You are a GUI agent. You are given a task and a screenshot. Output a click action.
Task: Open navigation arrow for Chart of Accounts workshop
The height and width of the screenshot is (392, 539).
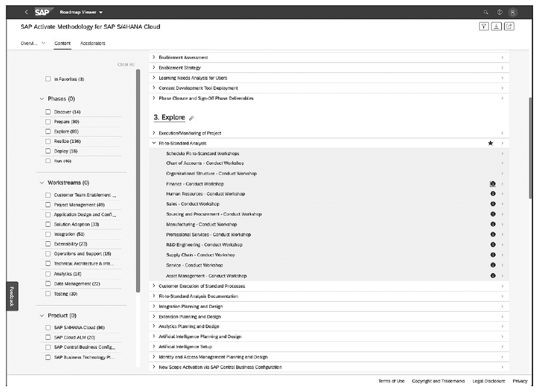(x=502, y=163)
